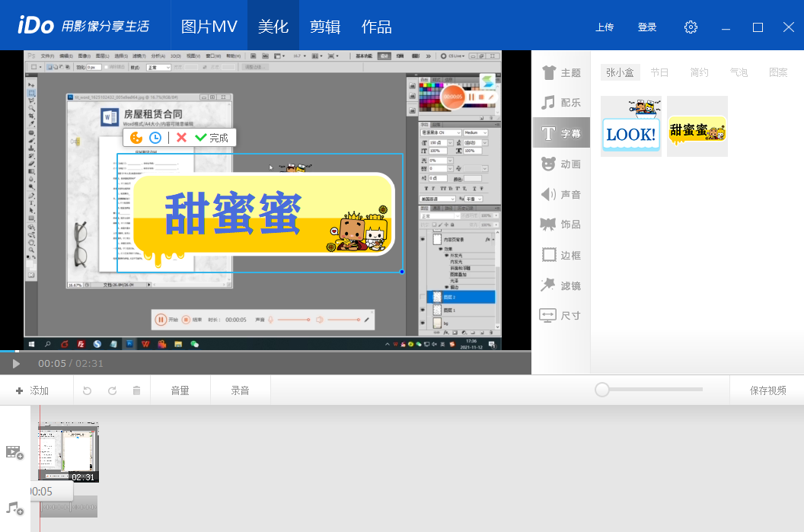
Task: Click the video playback progress bar
Action: (266, 351)
